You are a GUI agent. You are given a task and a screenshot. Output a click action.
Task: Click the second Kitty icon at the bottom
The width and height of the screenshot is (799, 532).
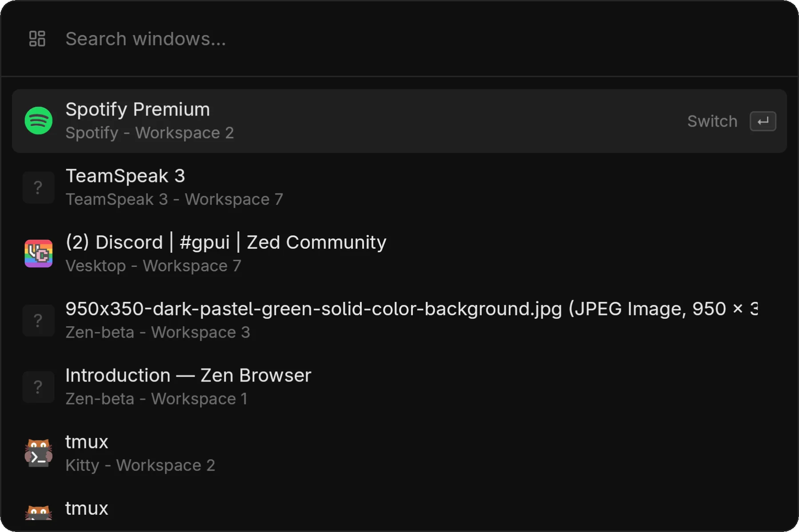39,513
